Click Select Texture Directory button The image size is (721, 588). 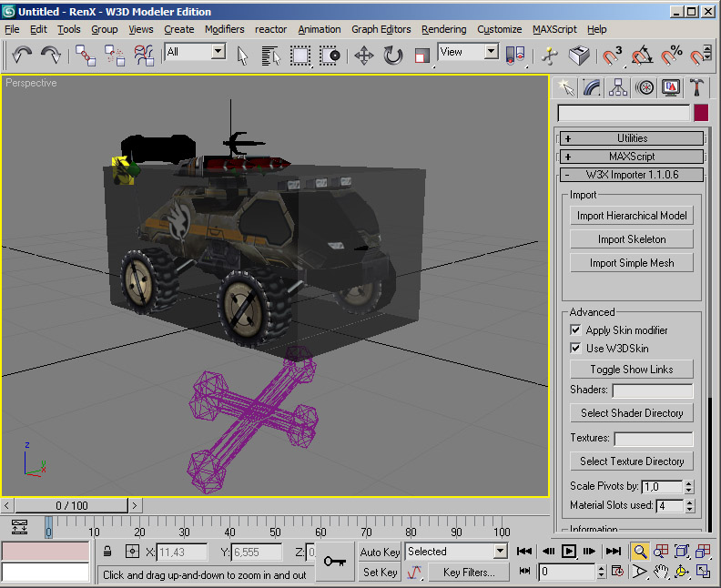click(x=632, y=461)
